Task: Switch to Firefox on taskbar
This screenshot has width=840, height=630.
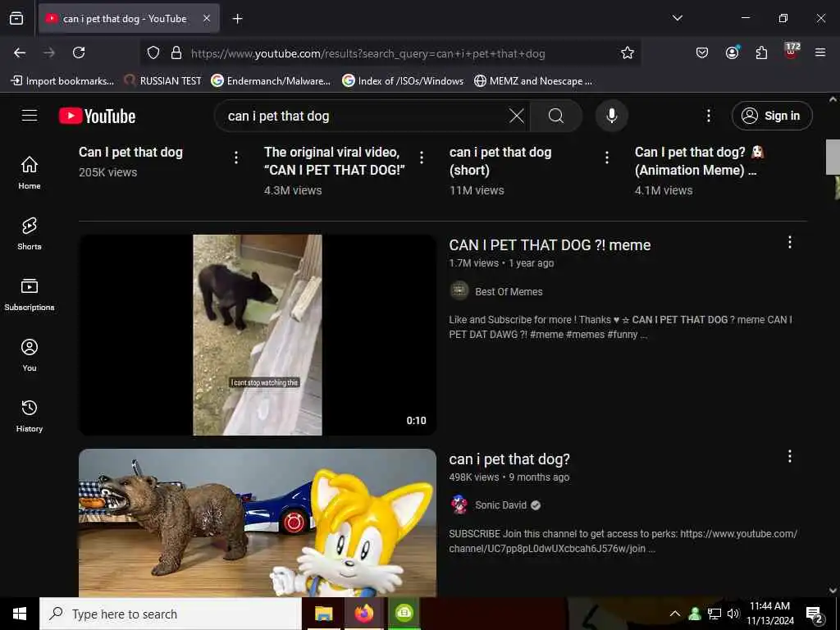Action: click(x=363, y=614)
